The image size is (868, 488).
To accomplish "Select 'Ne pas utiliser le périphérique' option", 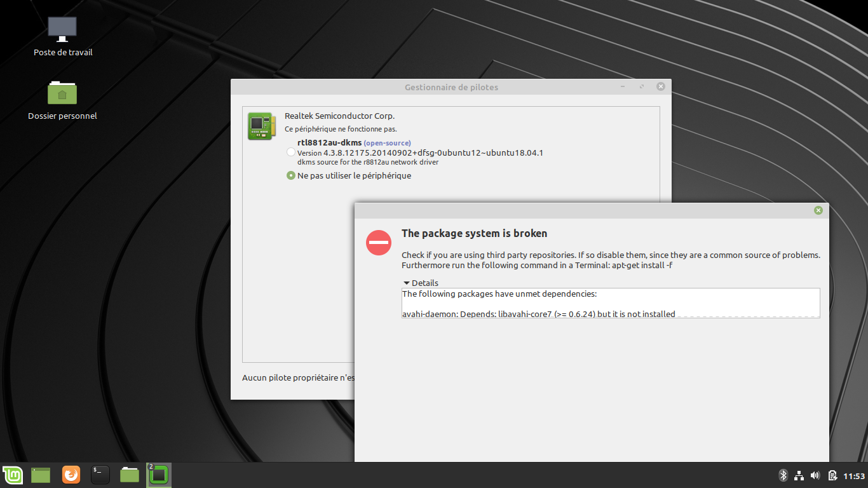I will pos(291,175).
